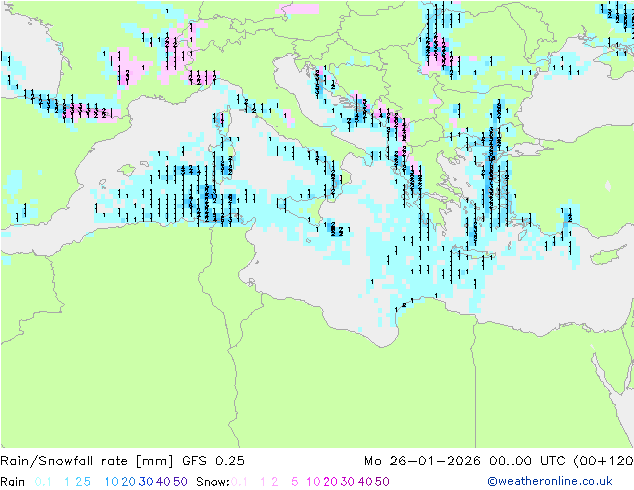Select the snow legend value 40
This screenshot has height=490, width=634.
pos(365,482)
